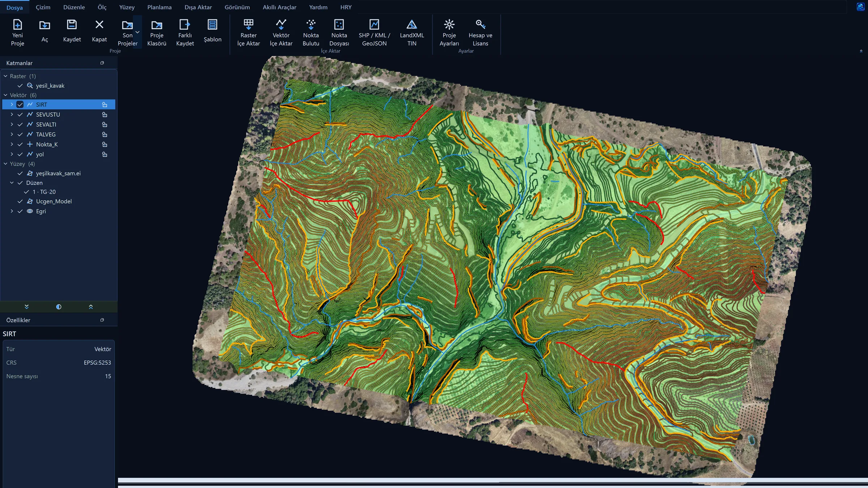Open the Akıllı Araçlar menu tab
The width and height of the screenshot is (868, 488).
click(x=279, y=7)
